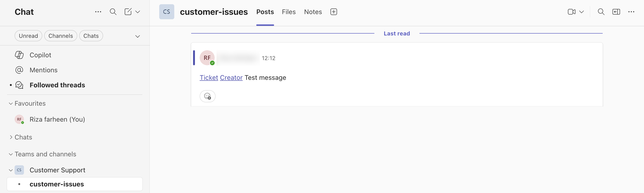The image size is (644, 193).
Task: Collapse the Customer Support team
Action: [x=10, y=170]
